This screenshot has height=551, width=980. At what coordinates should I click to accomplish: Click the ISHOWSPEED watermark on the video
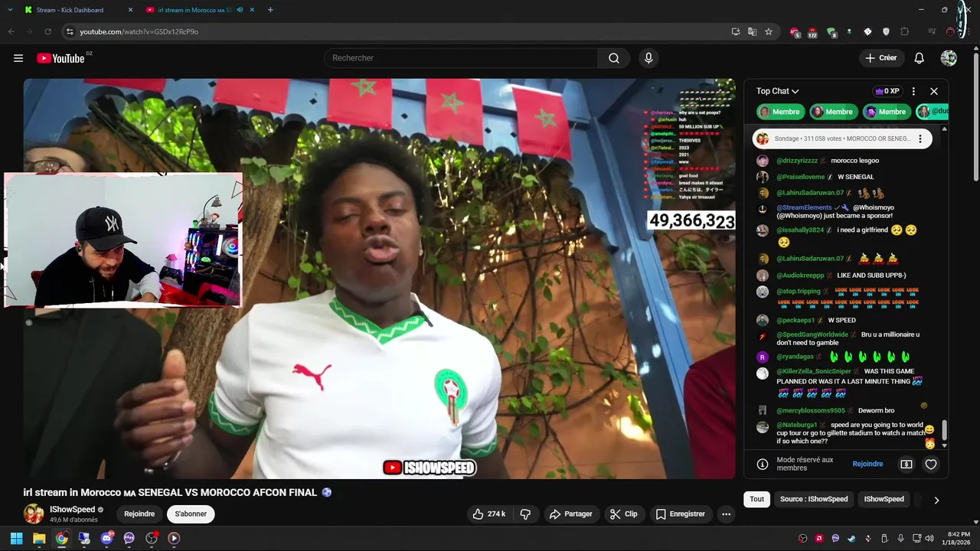[430, 468]
